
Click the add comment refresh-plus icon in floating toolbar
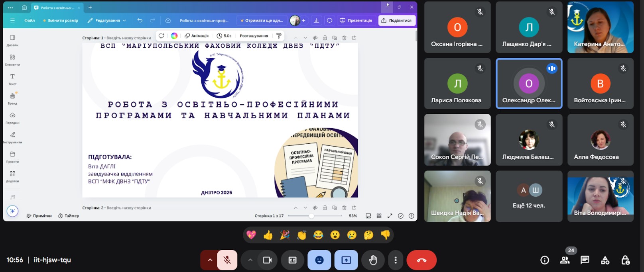pos(161,35)
